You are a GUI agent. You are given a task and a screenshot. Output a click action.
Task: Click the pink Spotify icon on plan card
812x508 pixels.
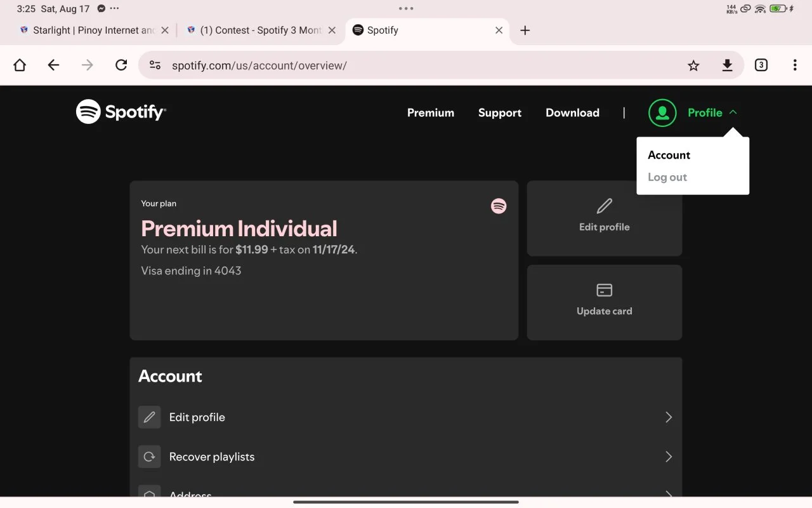coord(499,206)
